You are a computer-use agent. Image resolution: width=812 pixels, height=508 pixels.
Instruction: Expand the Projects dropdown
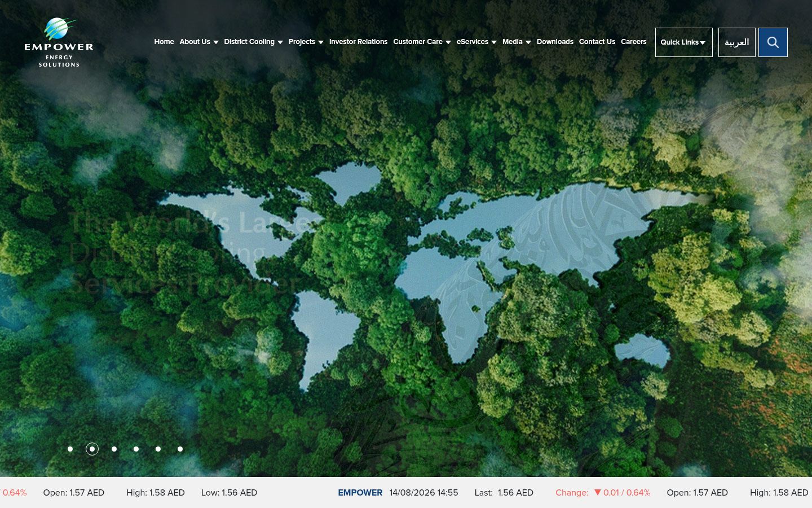pos(306,42)
